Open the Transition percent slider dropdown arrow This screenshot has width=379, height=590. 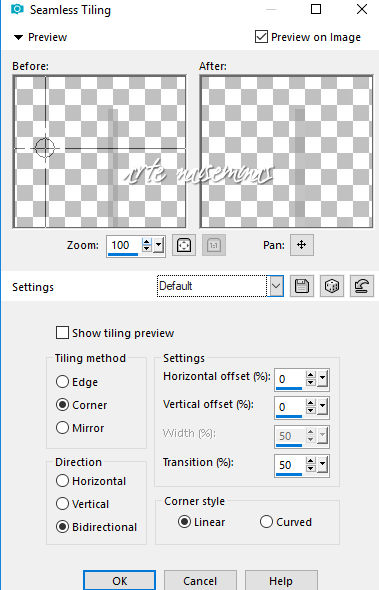pyautogui.click(x=322, y=465)
